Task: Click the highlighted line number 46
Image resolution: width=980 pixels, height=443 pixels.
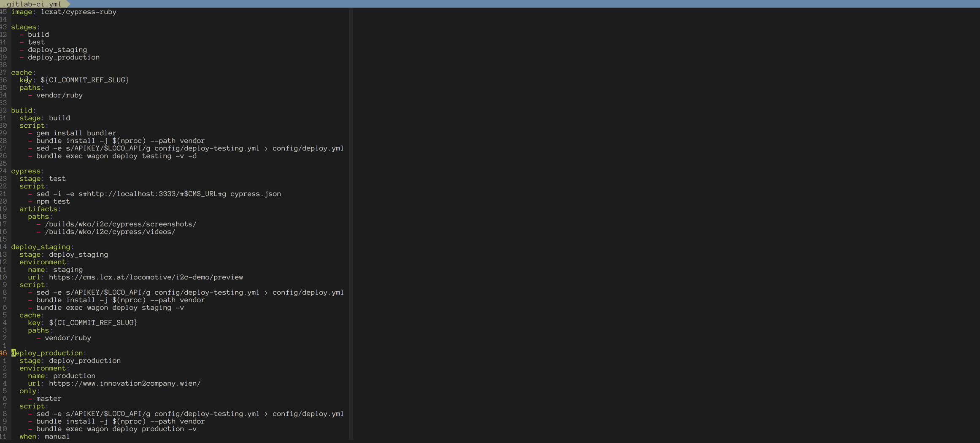Action: point(4,353)
